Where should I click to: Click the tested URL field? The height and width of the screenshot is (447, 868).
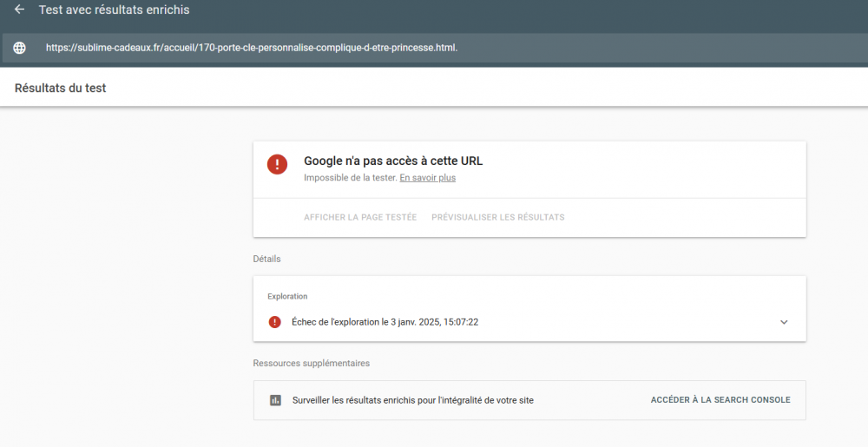pos(252,48)
